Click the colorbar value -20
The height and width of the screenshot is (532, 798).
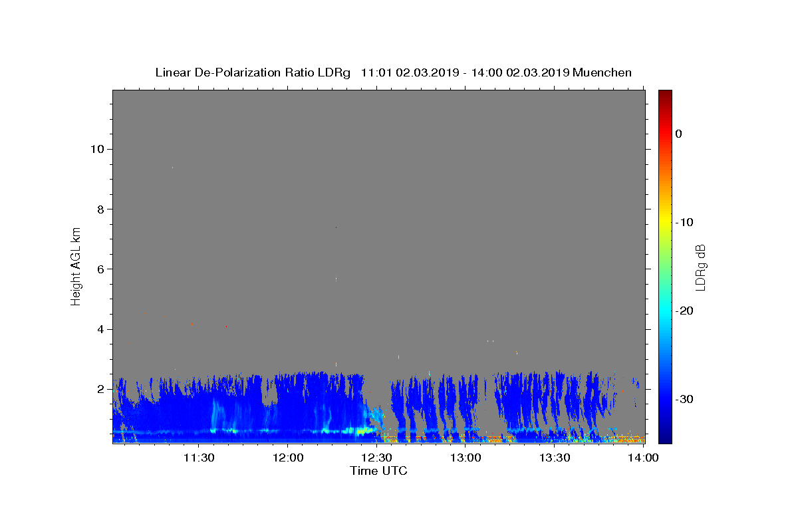click(686, 311)
